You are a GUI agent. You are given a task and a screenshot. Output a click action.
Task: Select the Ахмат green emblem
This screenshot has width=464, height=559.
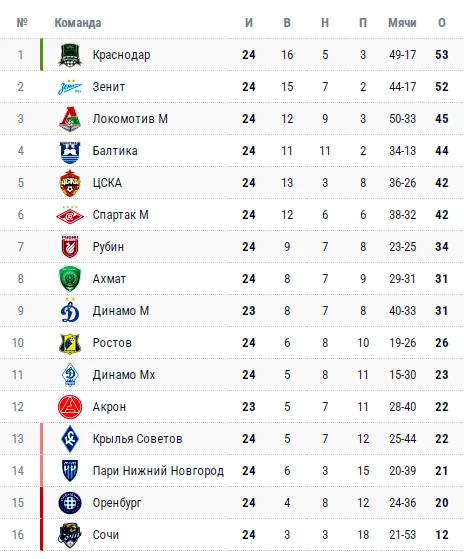click(x=70, y=279)
